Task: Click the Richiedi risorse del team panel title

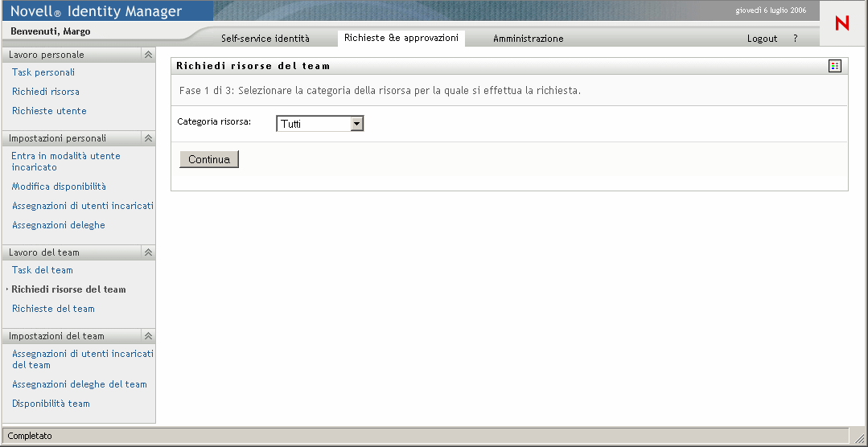Action: 253,66
